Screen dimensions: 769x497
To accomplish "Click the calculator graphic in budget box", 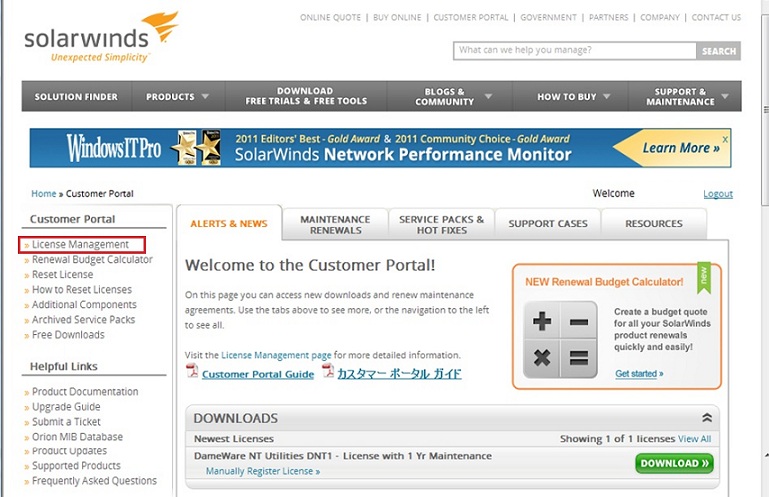I will (x=560, y=340).
